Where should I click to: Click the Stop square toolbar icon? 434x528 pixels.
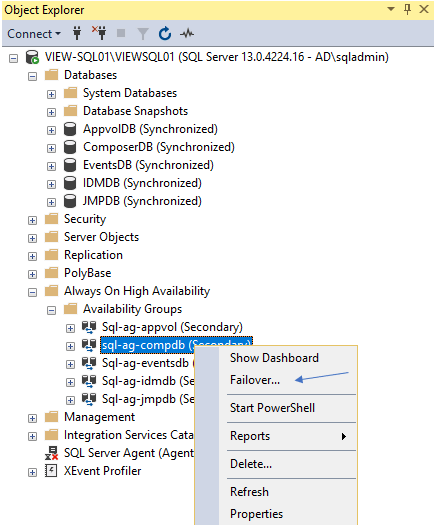121,33
